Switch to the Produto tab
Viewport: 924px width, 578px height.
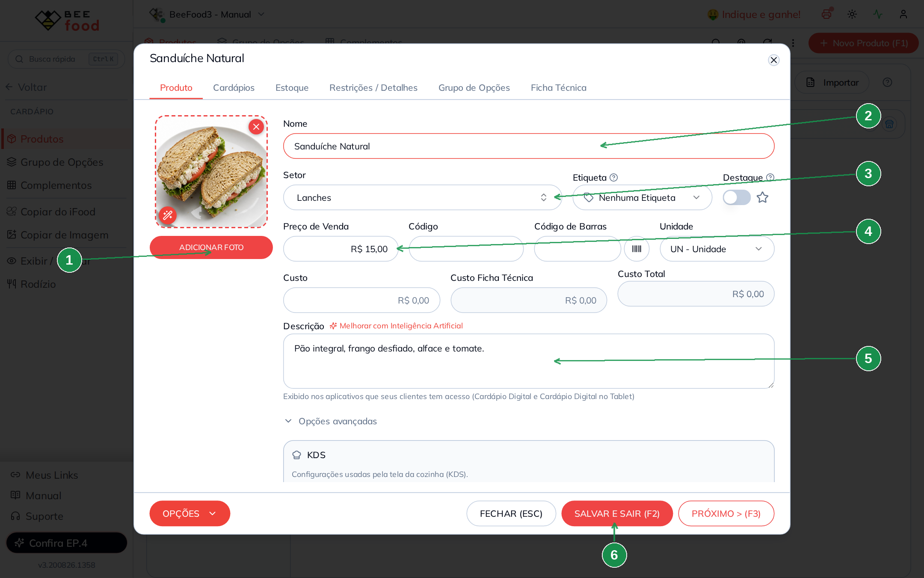(176, 88)
